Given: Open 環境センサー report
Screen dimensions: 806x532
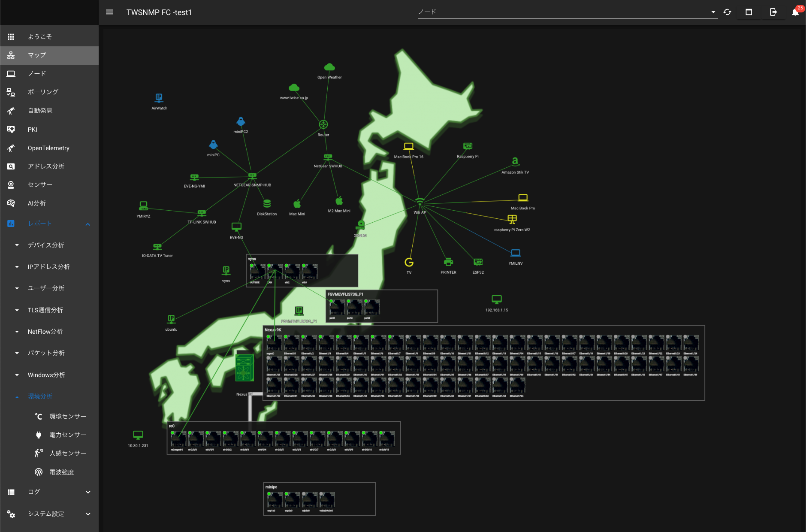Looking at the screenshot, I should click(49, 417).
